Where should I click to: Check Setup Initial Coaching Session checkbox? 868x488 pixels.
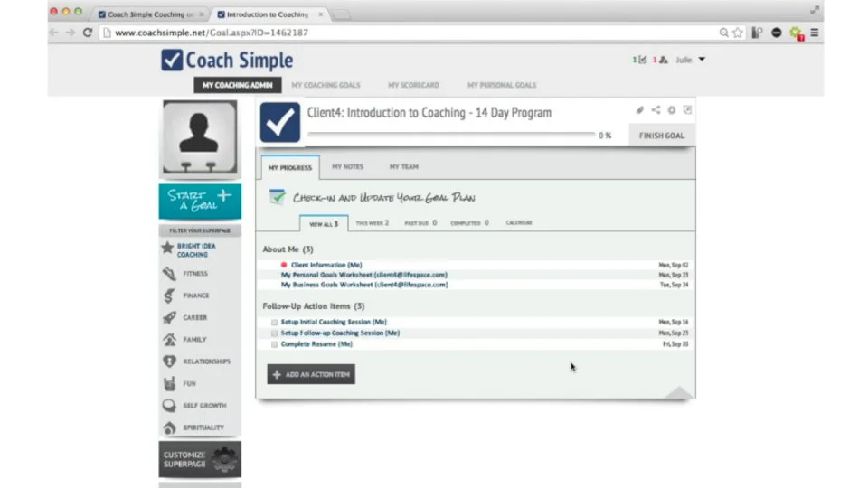pyautogui.click(x=274, y=322)
